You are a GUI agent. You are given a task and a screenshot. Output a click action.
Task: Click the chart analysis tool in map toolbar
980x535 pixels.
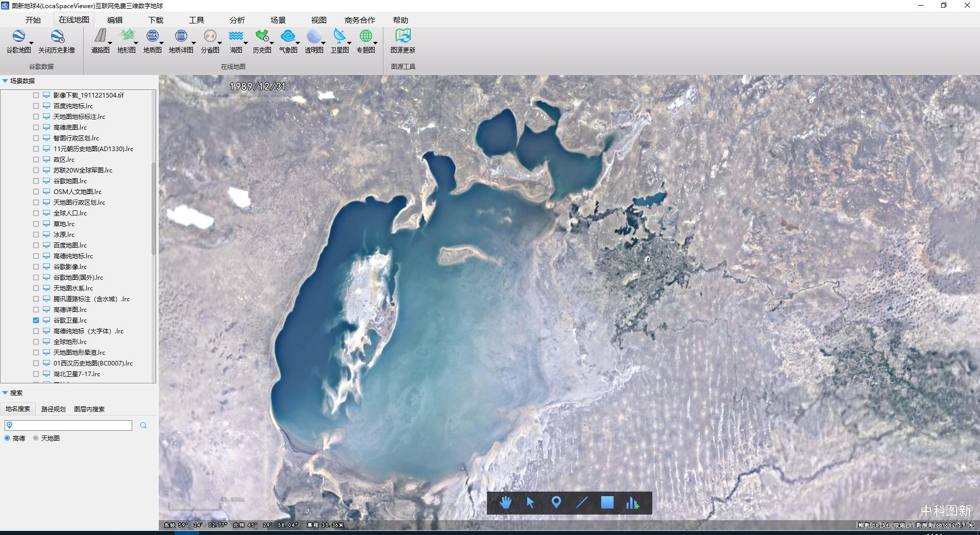tap(632, 503)
